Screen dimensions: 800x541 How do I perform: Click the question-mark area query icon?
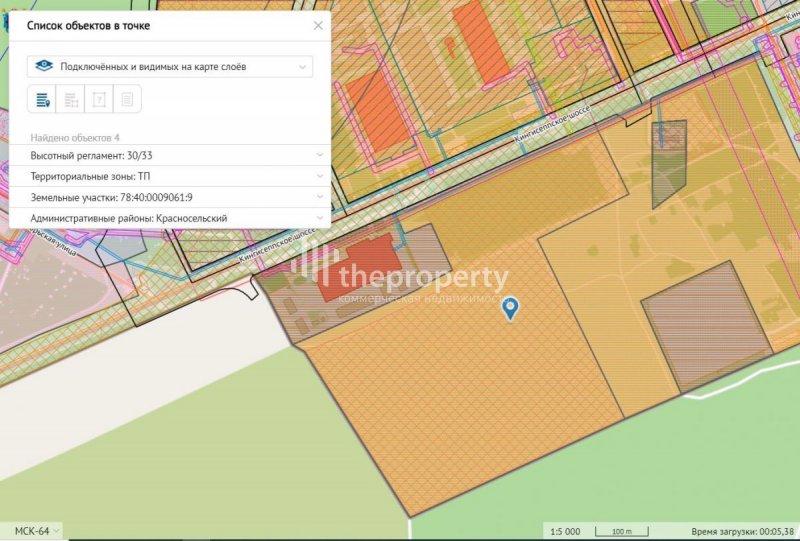[99, 99]
